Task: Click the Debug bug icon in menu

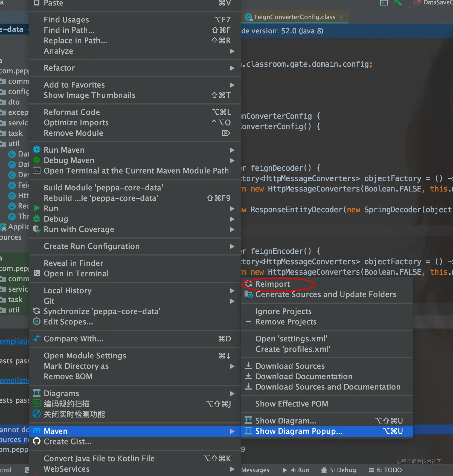Action: (37, 219)
